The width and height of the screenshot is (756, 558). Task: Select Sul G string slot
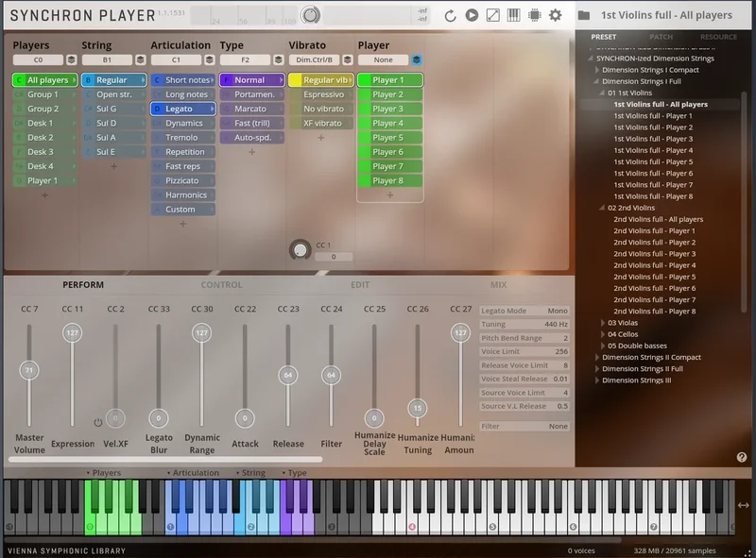coord(113,109)
